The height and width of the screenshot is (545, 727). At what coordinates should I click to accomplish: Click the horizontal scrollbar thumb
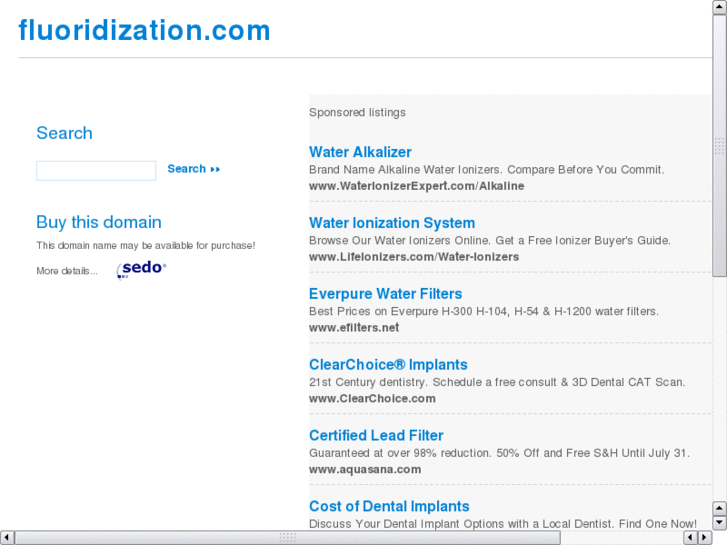click(287, 538)
